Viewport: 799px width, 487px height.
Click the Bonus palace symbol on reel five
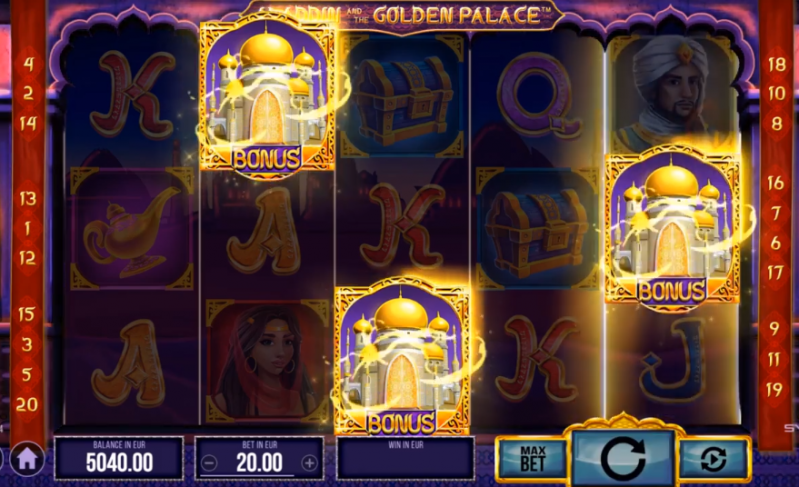click(672, 228)
